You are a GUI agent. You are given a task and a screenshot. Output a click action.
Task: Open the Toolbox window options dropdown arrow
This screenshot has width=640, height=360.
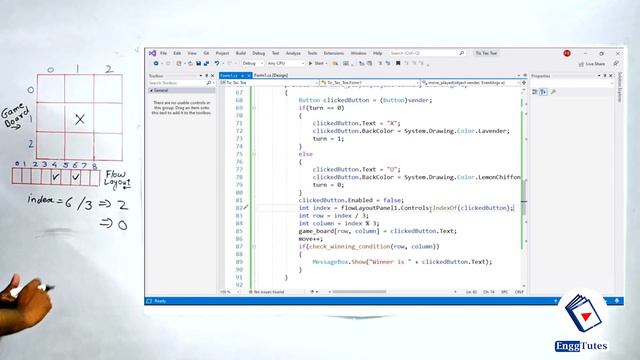pos(201,76)
